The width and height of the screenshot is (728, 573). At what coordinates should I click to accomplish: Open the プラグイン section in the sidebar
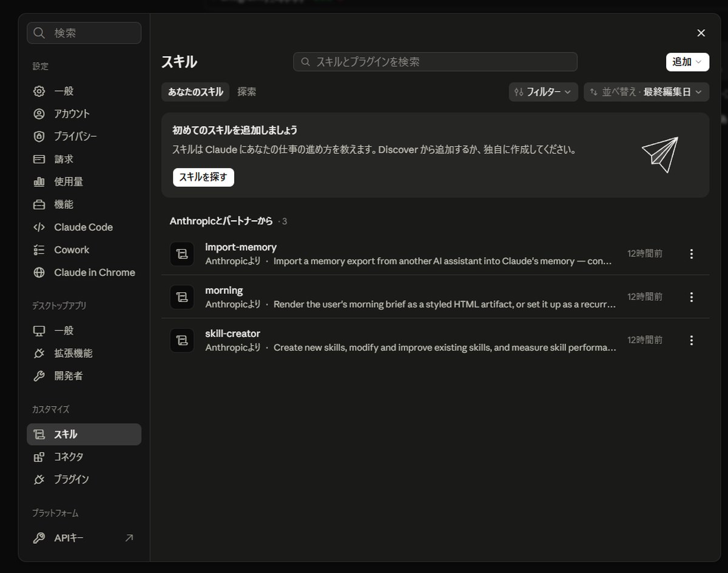[x=84, y=480]
